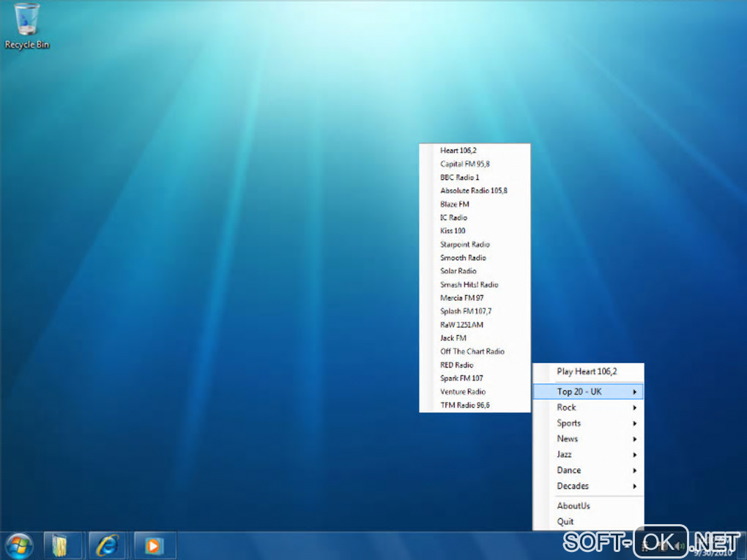Expand arrow next to Sports

[634, 423]
